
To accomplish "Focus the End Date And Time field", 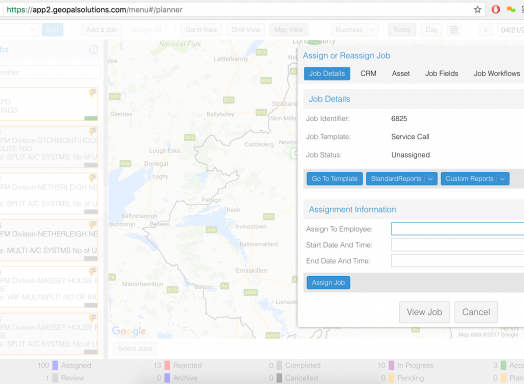I will click(457, 261).
